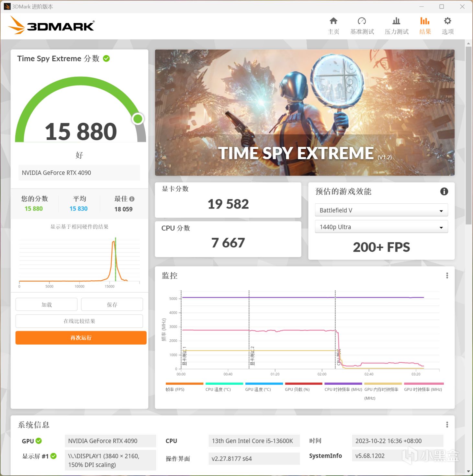Viewport: 473px width, 476px height.
Task: Click the green gauge indicator knob
Action: tap(138, 119)
